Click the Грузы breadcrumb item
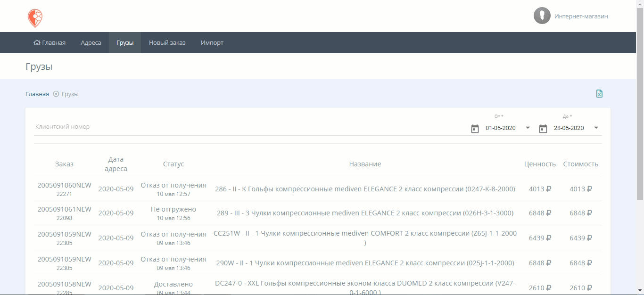Viewport: 644px width, 295px height. coord(70,94)
